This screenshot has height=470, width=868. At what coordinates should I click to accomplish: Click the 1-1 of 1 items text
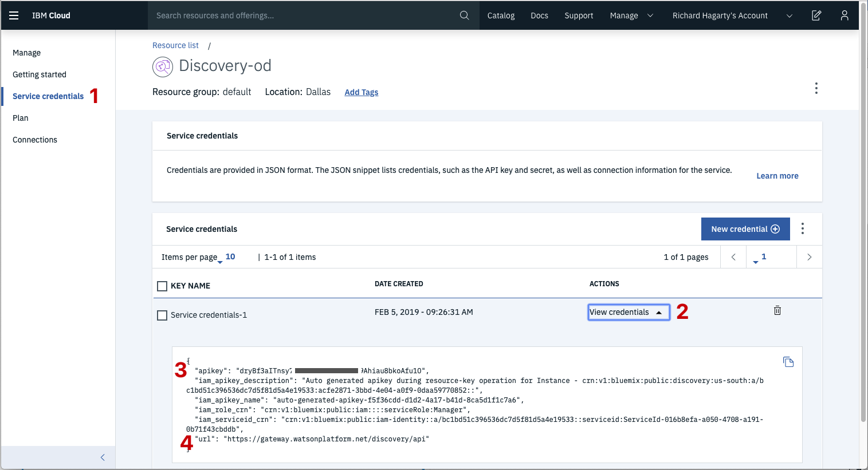coord(290,257)
